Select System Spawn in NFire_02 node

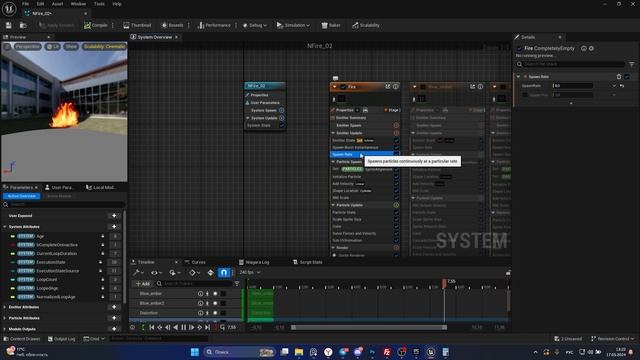pyautogui.click(x=264, y=110)
